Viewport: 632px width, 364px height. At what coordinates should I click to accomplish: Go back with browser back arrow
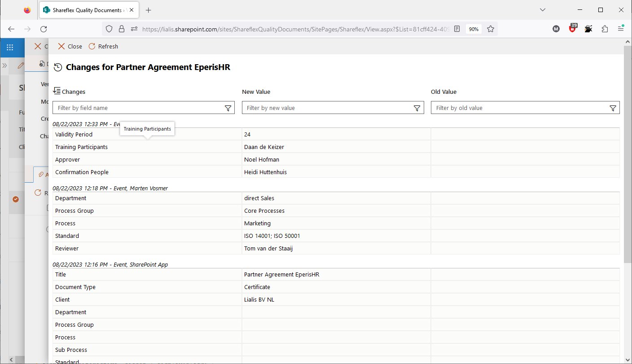click(11, 29)
